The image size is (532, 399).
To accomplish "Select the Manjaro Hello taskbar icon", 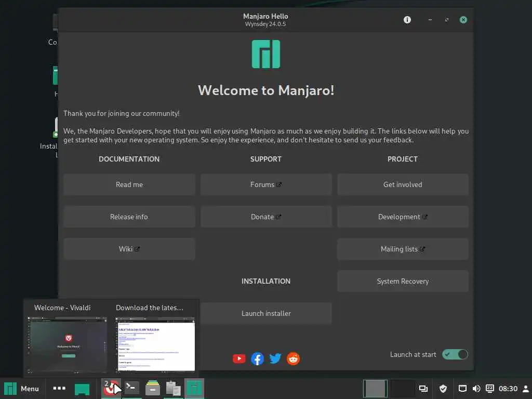I will 194,389.
